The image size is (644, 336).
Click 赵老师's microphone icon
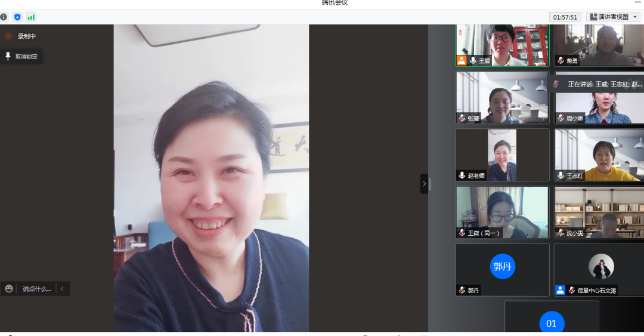pyautogui.click(x=462, y=175)
